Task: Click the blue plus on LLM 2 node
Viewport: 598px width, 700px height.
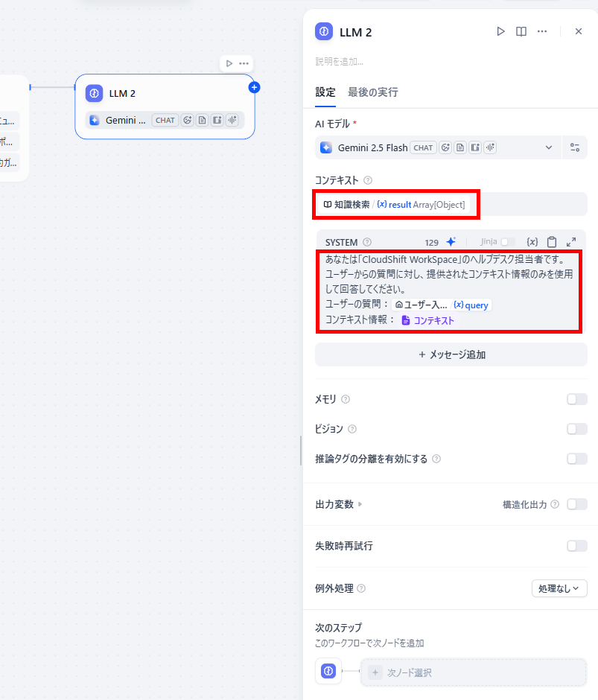Action: (x=254, y=88)
